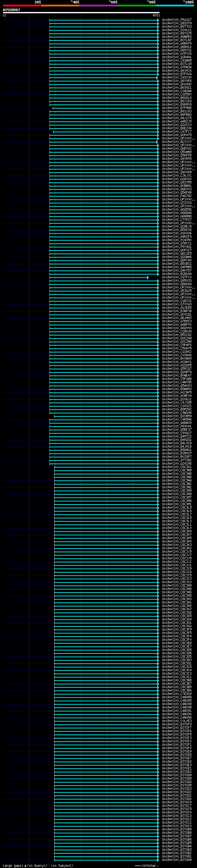Click the cyan ~100% identity legend segment
The height and width of the screenshot is (868, 197).
click(175, 6)
